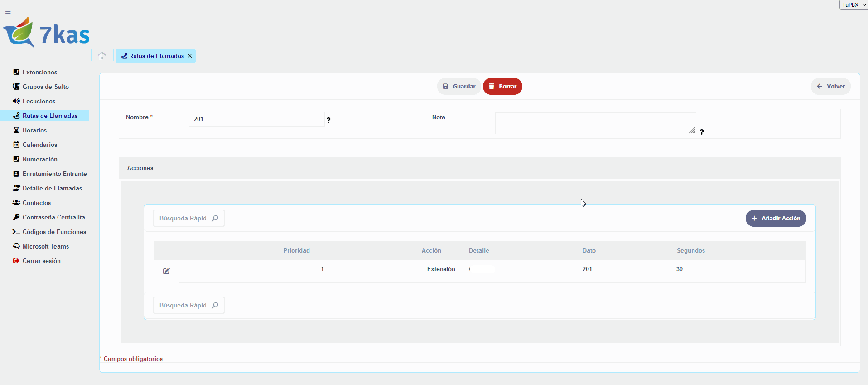Click the Nota text area
The height and width of the screenshot is (385, 868).
[594, 123]
